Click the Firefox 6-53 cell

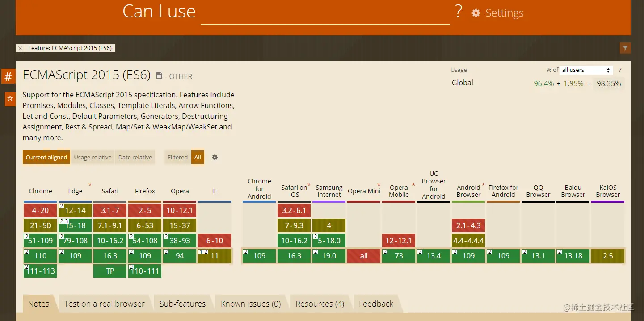(145, 225)
